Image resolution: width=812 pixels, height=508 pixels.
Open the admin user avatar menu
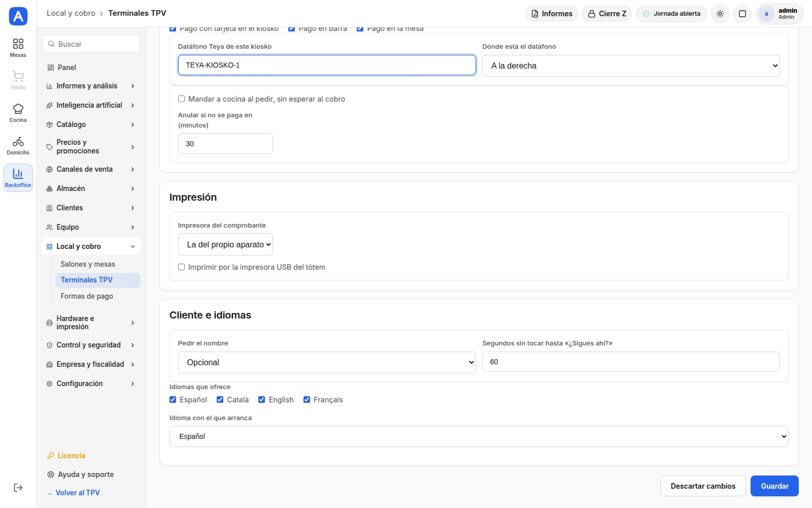[x=780, y=14]
